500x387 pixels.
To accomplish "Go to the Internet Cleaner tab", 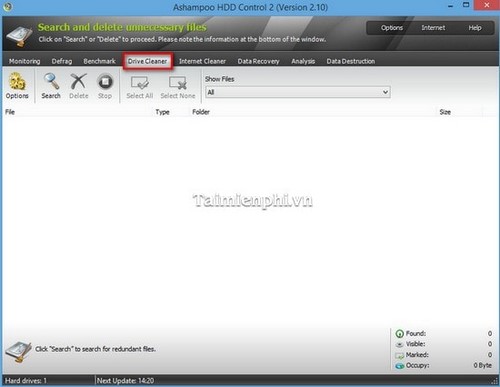I will 202,61.
